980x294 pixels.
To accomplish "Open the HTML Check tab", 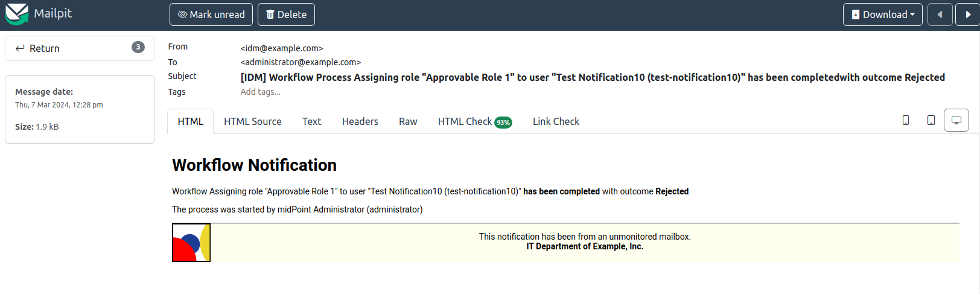I will click(465, 121).
